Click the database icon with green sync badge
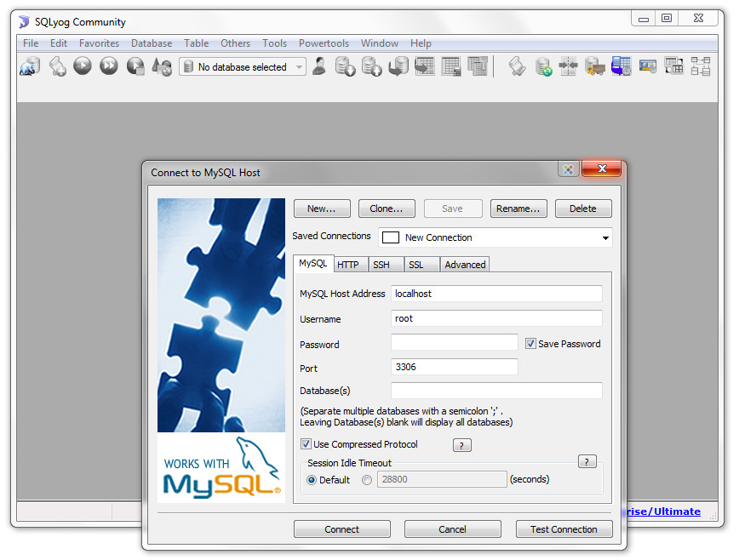This screenshot has height=560, width=739. click(543, 66)
